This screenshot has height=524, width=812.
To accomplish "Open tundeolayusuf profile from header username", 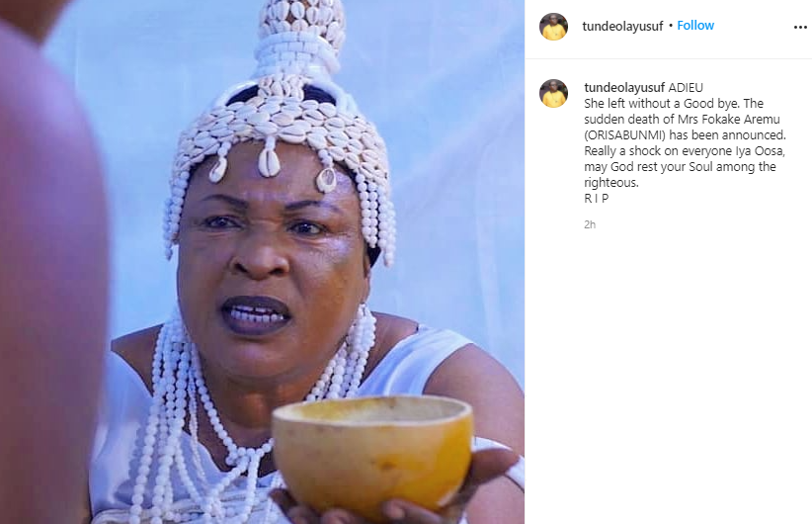I will coord(622,27).
